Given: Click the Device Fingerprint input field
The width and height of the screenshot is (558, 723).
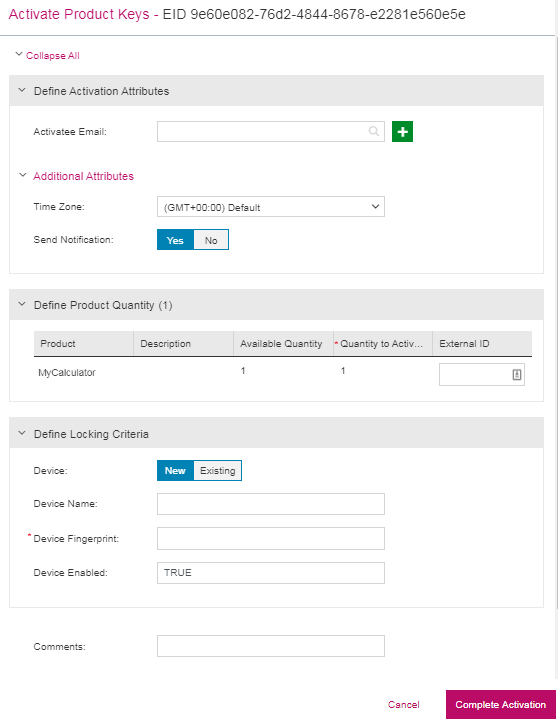Looking at the screenshot, I should [x=271, y=539].
